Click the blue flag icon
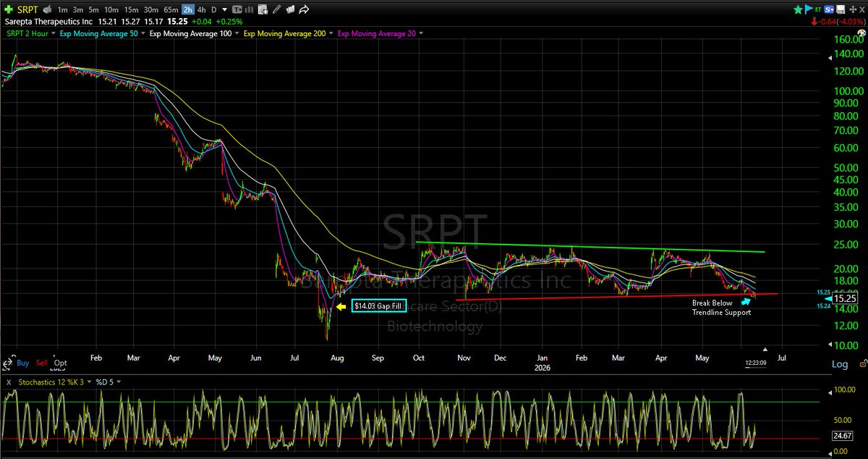 coord(809,9)
